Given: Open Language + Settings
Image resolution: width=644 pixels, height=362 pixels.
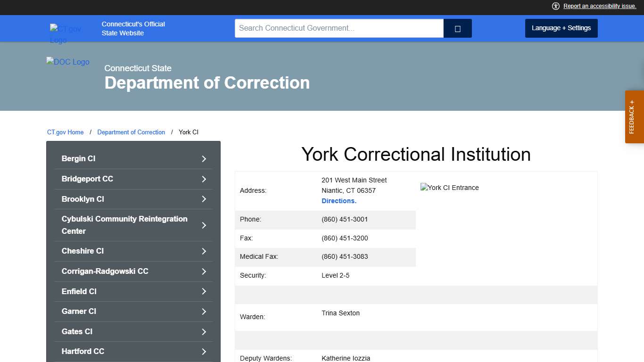Looking at the screenshot, I should [x=561, y=28].
